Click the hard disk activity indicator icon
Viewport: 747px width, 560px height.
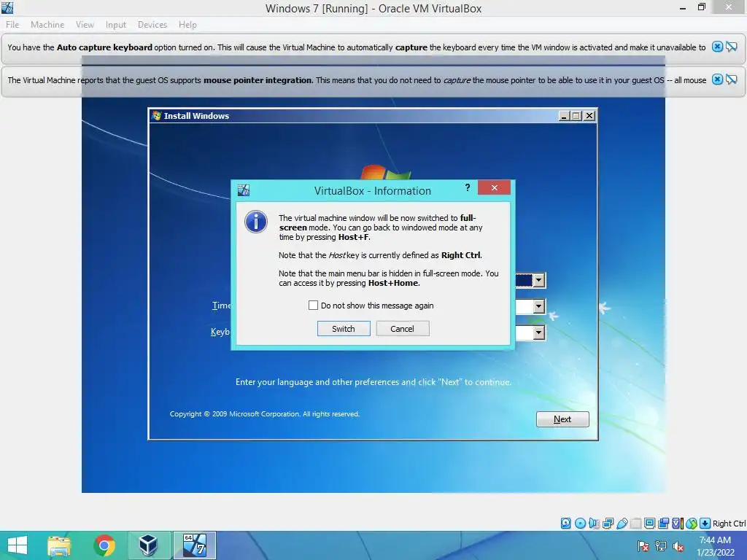(x=565, y=524)
